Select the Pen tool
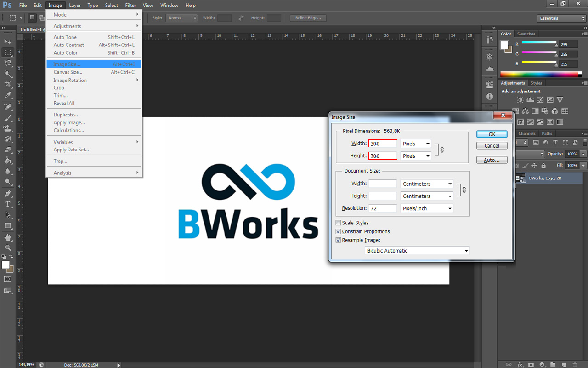Screen dimensions: 588x368 (x=8, y=193)
